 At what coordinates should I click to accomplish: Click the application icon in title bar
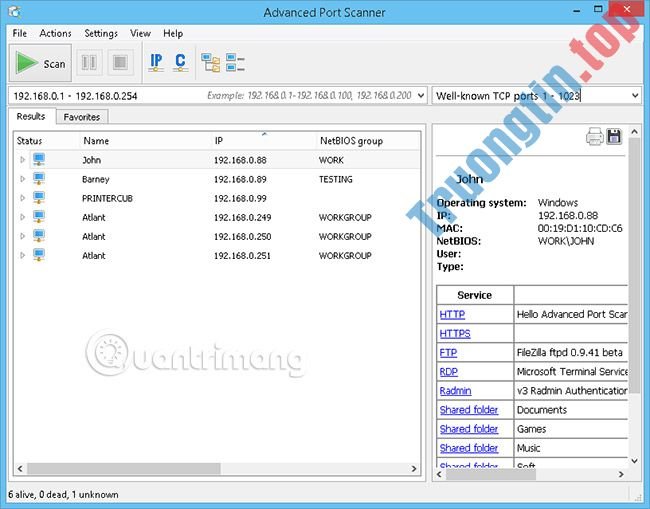click(15, 12)
